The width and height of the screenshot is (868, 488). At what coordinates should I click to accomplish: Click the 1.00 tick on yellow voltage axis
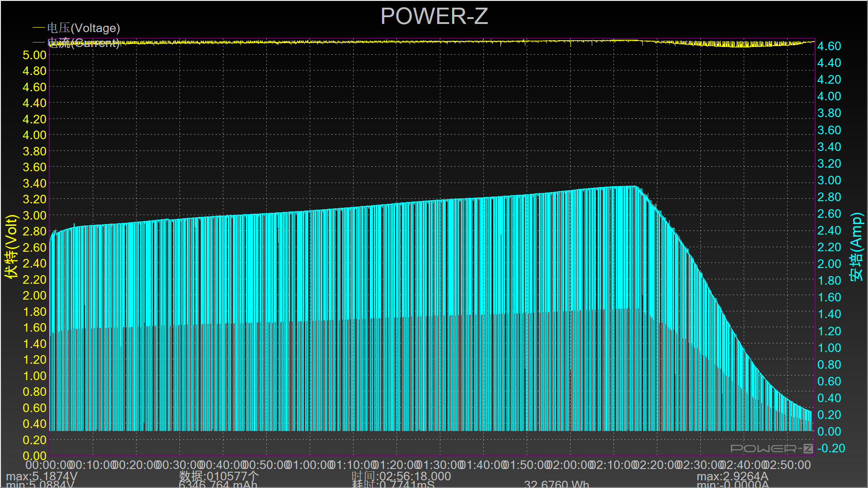35,376
